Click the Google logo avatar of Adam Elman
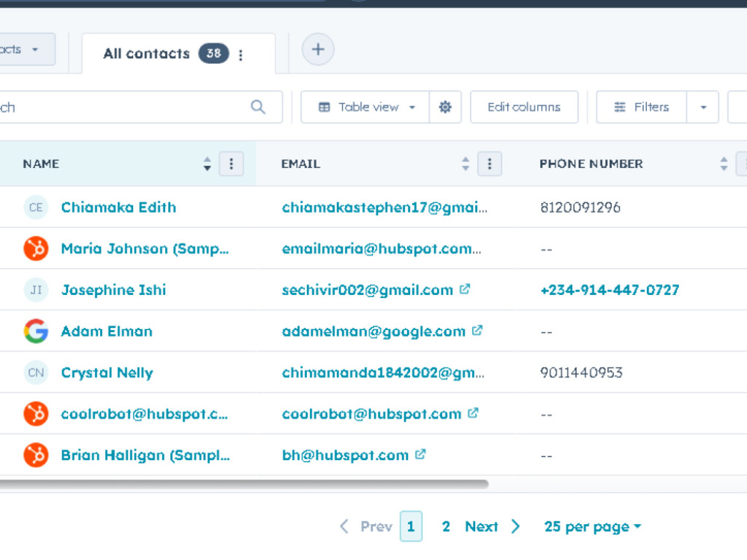The width and height of the screenshot is (747, 560). pos(36,332)
